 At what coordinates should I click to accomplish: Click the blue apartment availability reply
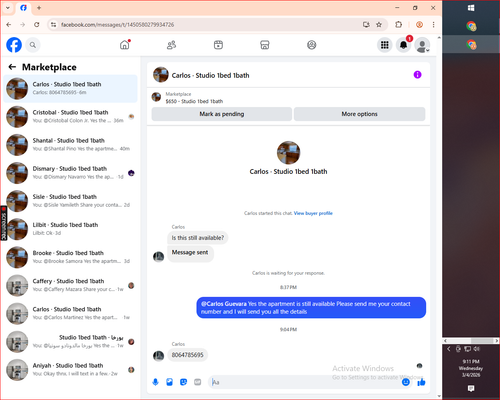pyautogui.click(x=311, y=308)
